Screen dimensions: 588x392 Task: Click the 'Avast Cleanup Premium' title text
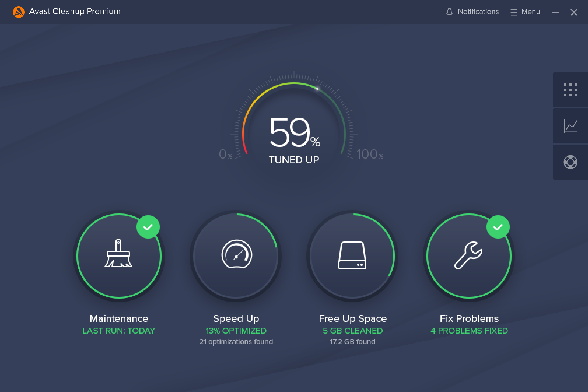(x=75, y=11)
